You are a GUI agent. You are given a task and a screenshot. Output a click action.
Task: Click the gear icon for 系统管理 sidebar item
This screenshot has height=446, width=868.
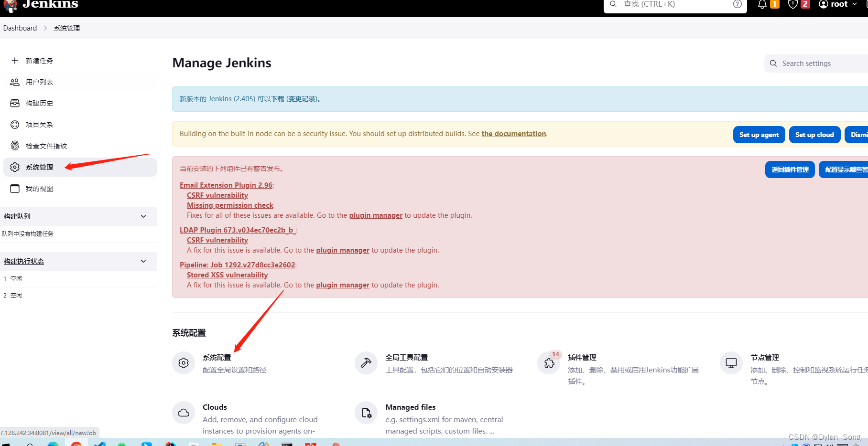pyautogui.click(x=15, y=167)
